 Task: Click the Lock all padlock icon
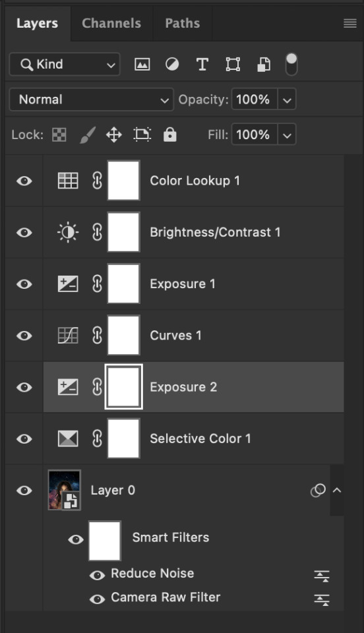tap(170, 135)
